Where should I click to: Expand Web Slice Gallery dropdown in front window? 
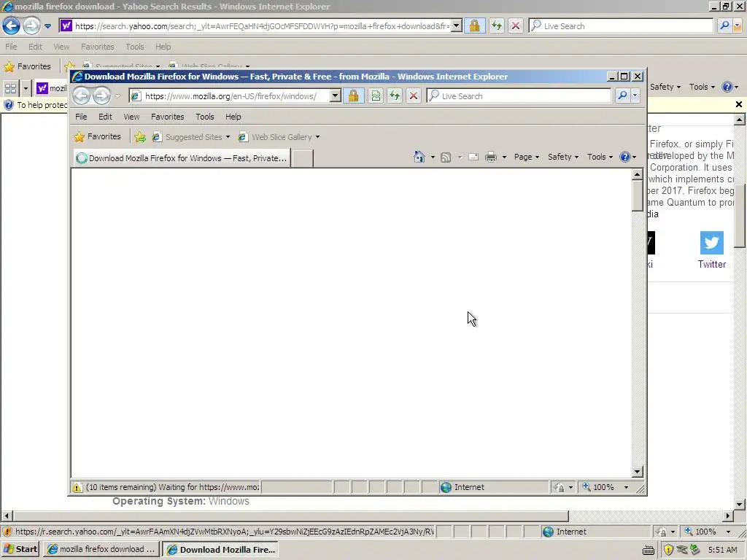tap(318, 137)
